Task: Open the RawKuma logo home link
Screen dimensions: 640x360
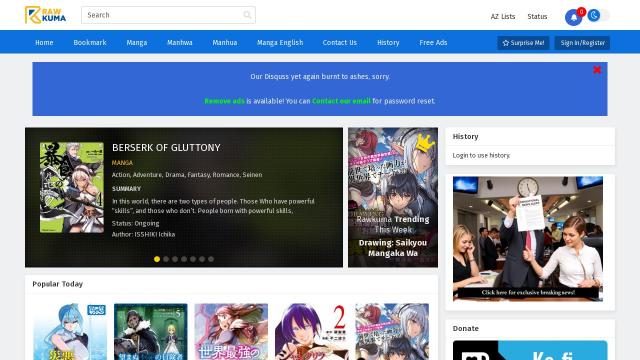Action: (x=45, y=15)
